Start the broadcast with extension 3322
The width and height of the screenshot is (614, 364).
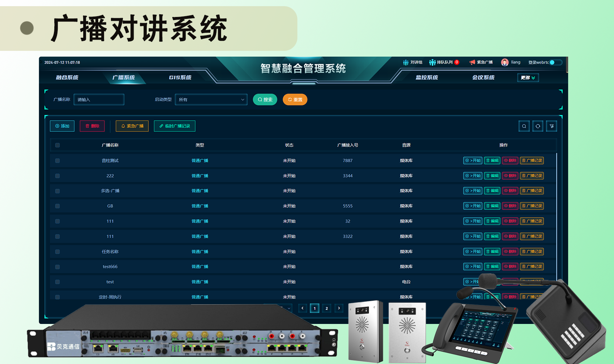click(473, 237)
